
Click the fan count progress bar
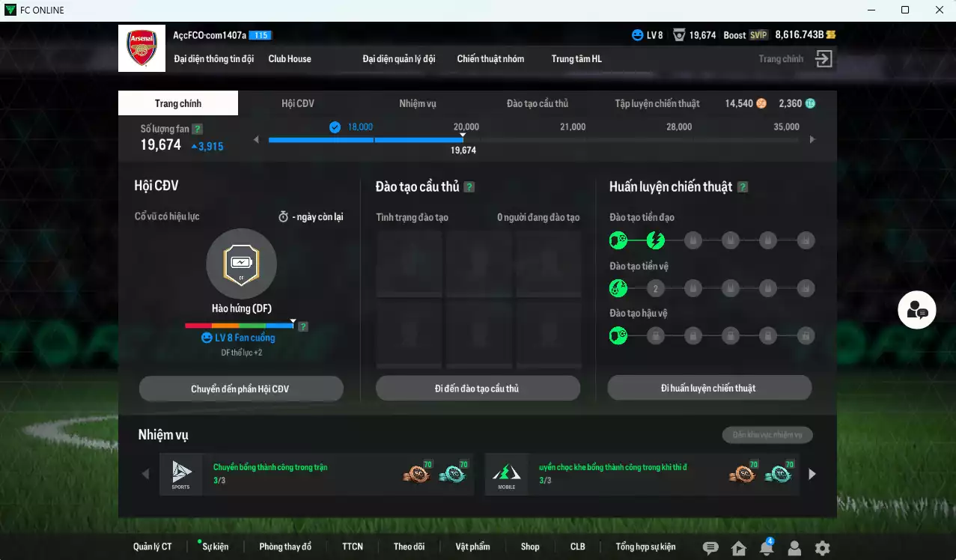coord(535,139)
